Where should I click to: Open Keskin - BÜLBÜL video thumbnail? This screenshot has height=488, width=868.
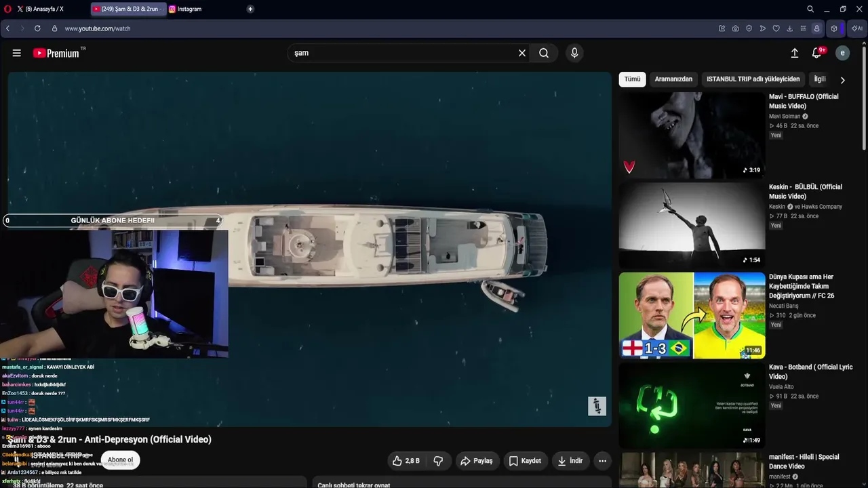[x=692, y=226]
